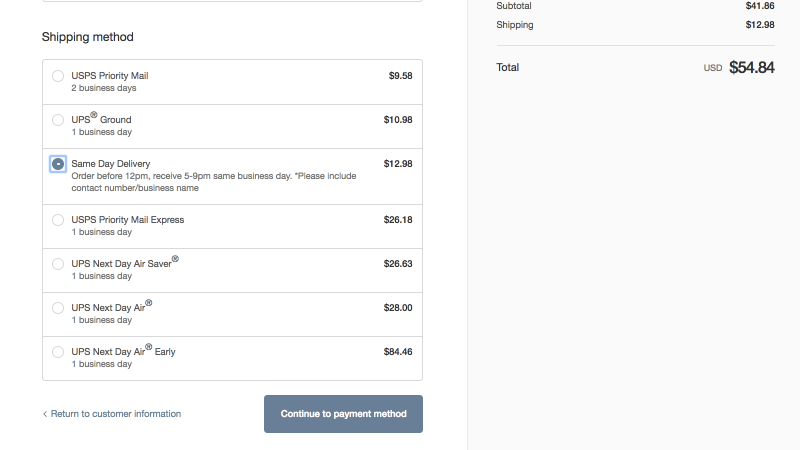Click the UPS Next Day Air Saver label
Image resolution: width=800 pixels, height=450 pixels.
[x=125, y=263]
